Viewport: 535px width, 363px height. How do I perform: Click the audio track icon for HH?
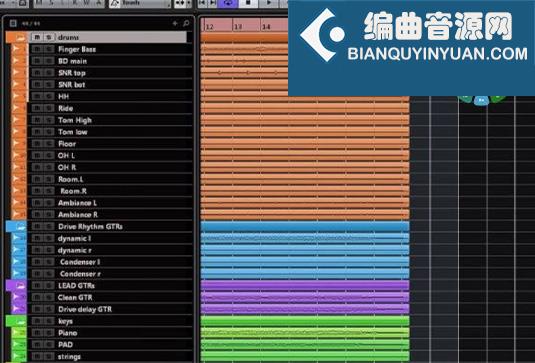coord(16,97)
